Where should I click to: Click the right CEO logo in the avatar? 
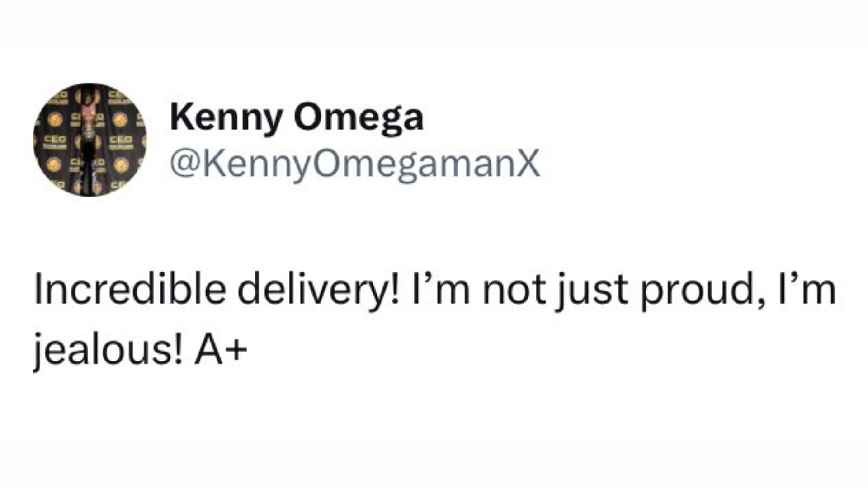121,139
